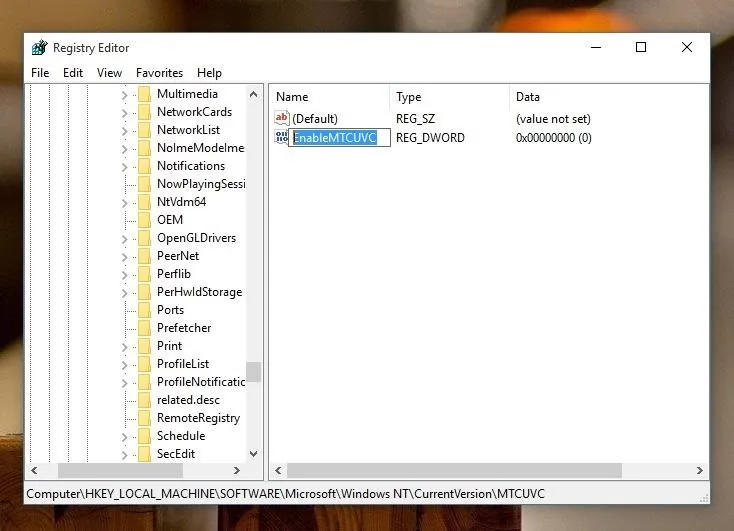Click the REG_DWORD type cell
Image resolution: width=734 pixels, height=531 pixels.
(x=430, y=138)
